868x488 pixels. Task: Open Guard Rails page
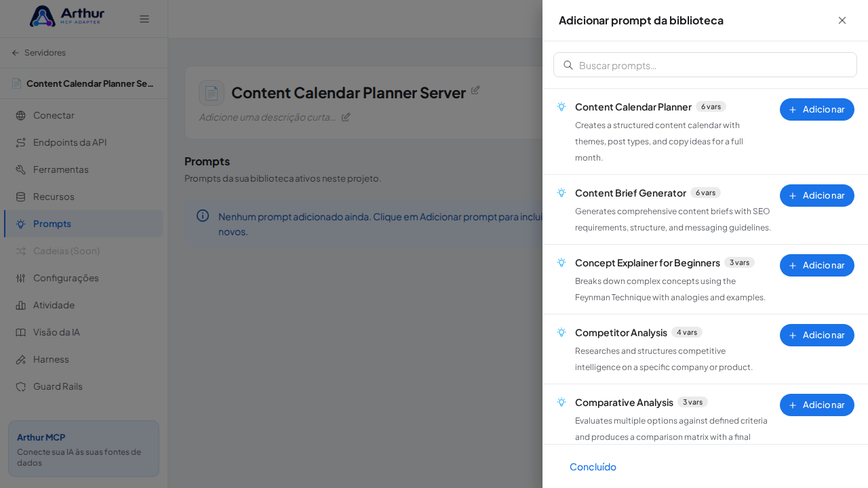[x=83, y=386]
